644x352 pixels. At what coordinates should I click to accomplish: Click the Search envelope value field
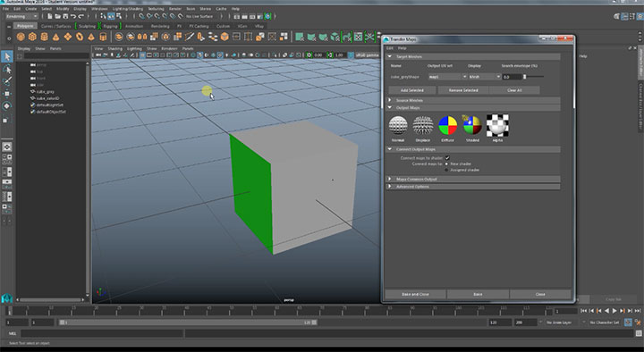tap(512, 77)
